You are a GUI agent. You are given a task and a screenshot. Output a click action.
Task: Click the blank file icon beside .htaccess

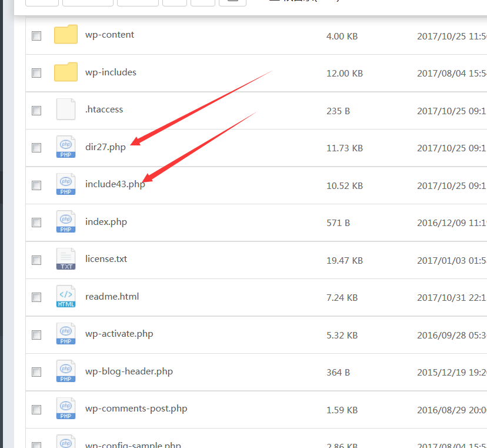point(65,109)
